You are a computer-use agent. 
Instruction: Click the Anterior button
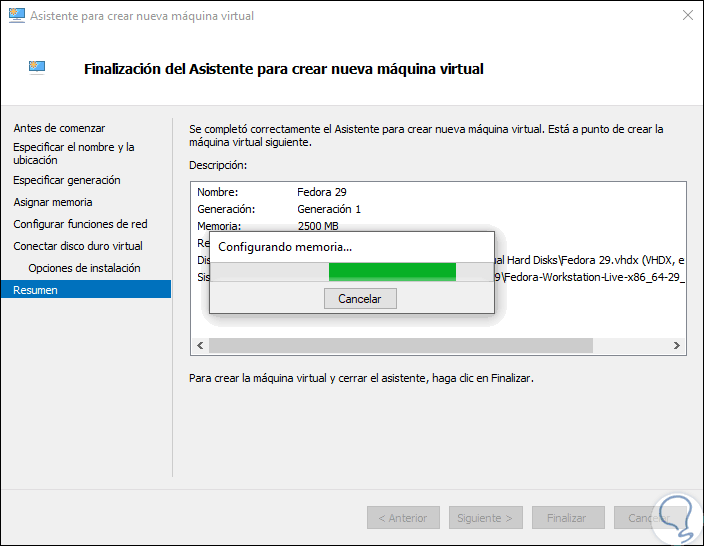[403, 518]
